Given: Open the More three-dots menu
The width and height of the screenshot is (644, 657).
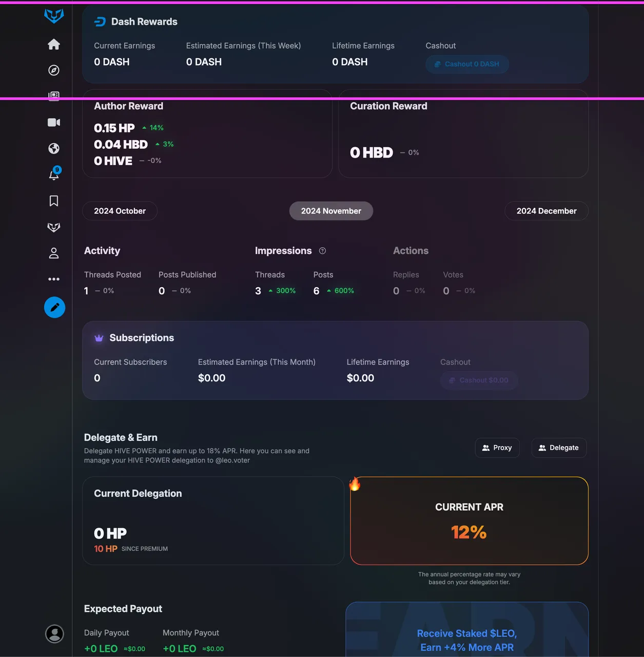Looking at the screenshot, I should click(x=54, y=279).
